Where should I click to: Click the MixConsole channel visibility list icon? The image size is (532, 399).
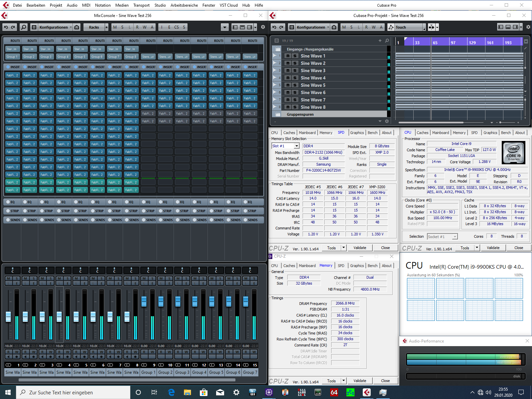[x=34, y=27]
